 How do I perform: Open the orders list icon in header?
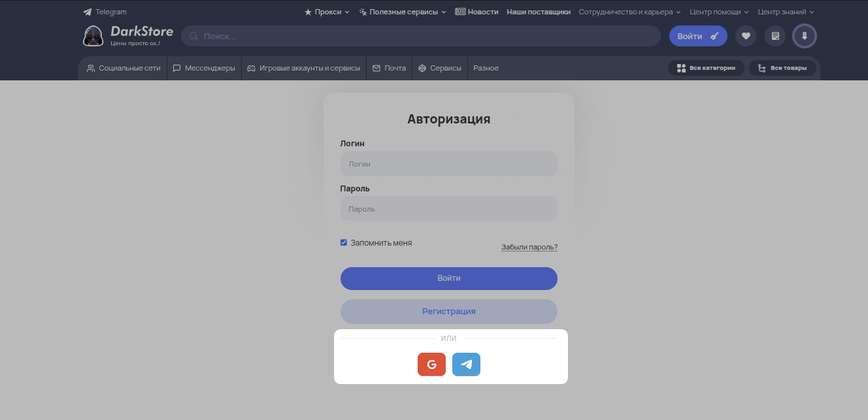tap(775, 36)
